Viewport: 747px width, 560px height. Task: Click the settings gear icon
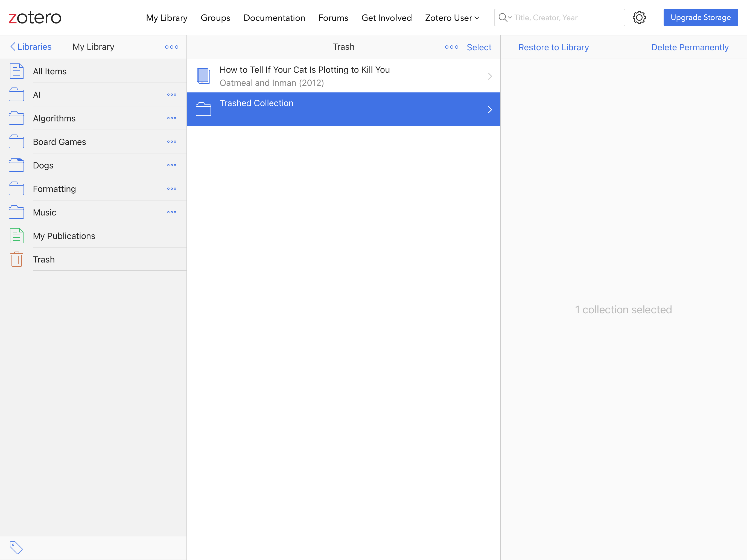[x=639, y=17]
